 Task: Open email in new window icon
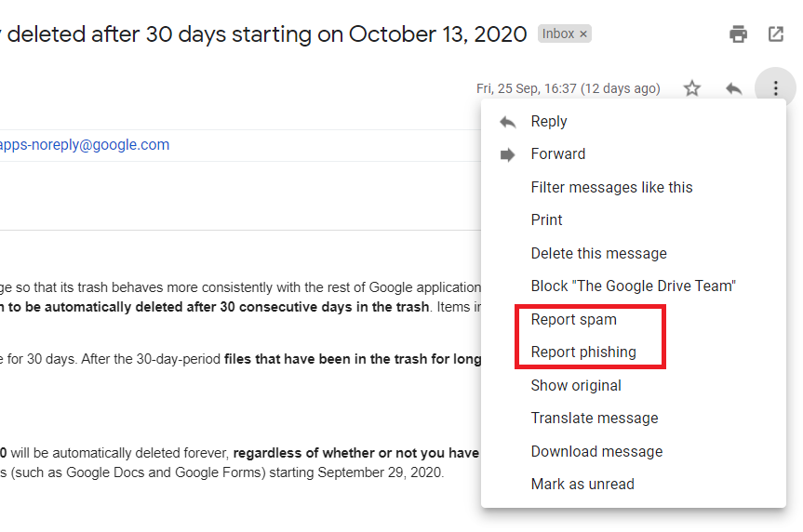pyautogui.click(x=775, y=34)
